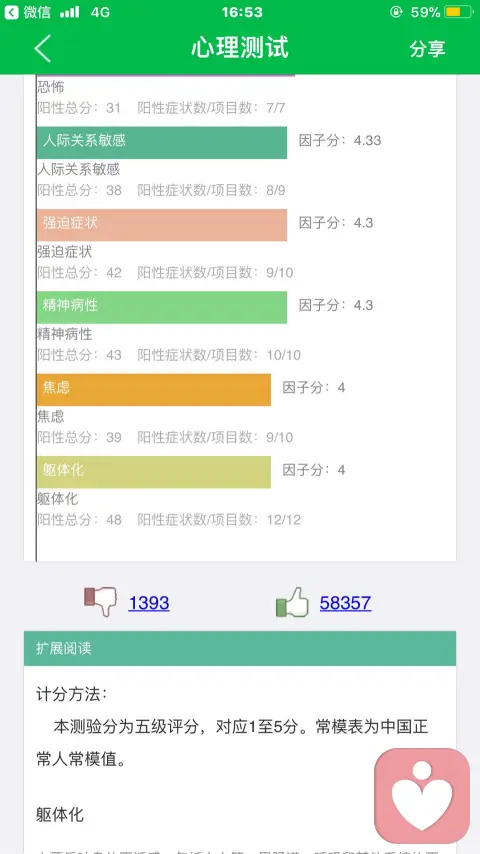Tap the 计分方法 heading text
The width and height of the screenshot is (480, 854).
[72, 694]
